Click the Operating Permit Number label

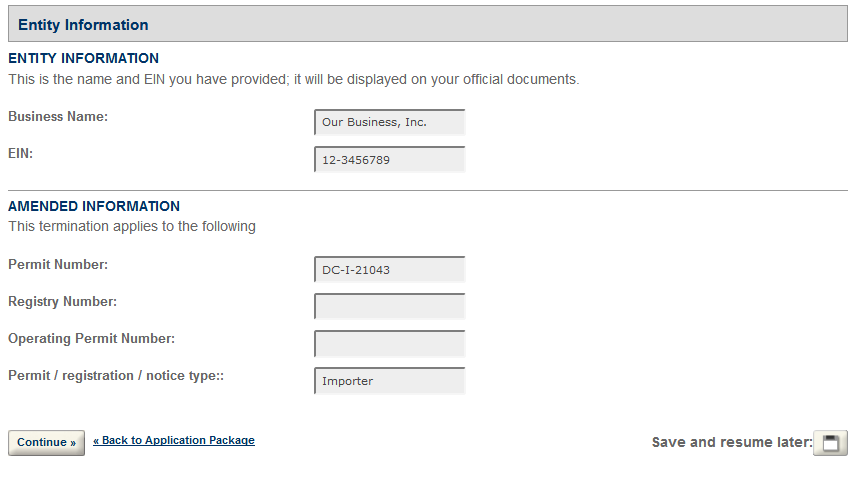pyautogui.click(x=91, y=339)
